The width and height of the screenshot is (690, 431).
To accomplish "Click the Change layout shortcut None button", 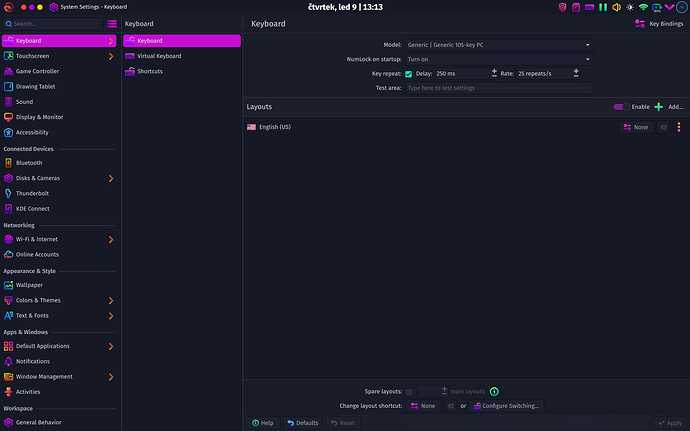I will click(x=423, y=406).
